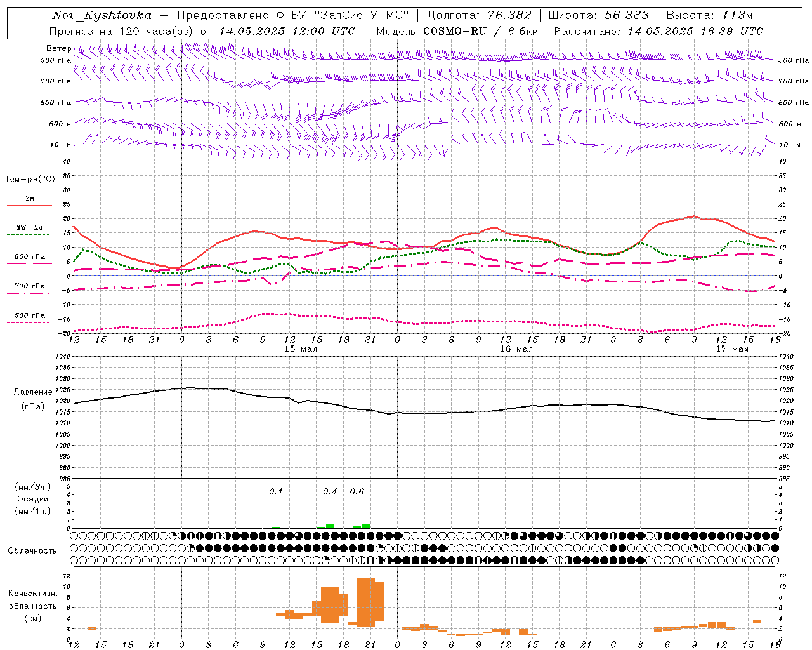Click the model label COSMO-RU / 6.6км
812x650 pixels.
[x=481, y=31]
